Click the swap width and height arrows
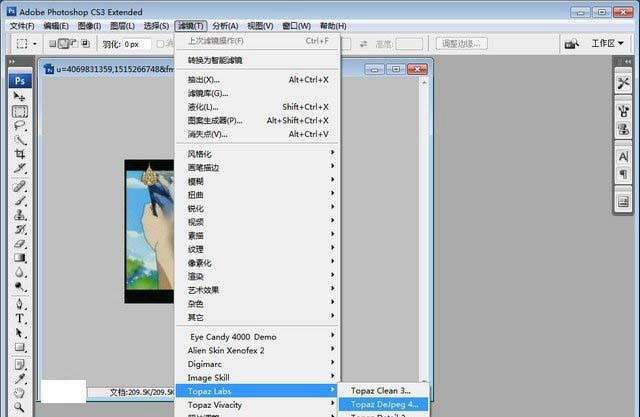 [x=364, y=44]
